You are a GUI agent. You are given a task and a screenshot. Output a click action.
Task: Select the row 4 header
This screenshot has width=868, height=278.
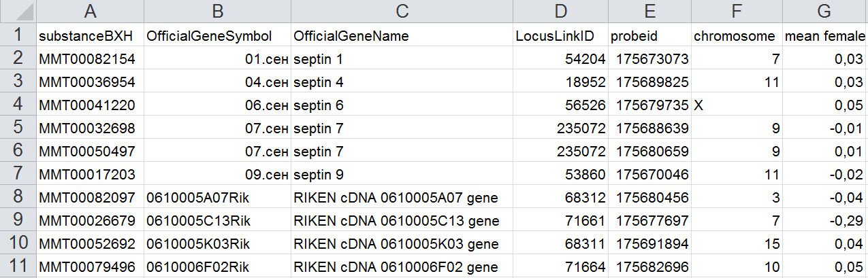pyautogui.click(x=18, y=105)
